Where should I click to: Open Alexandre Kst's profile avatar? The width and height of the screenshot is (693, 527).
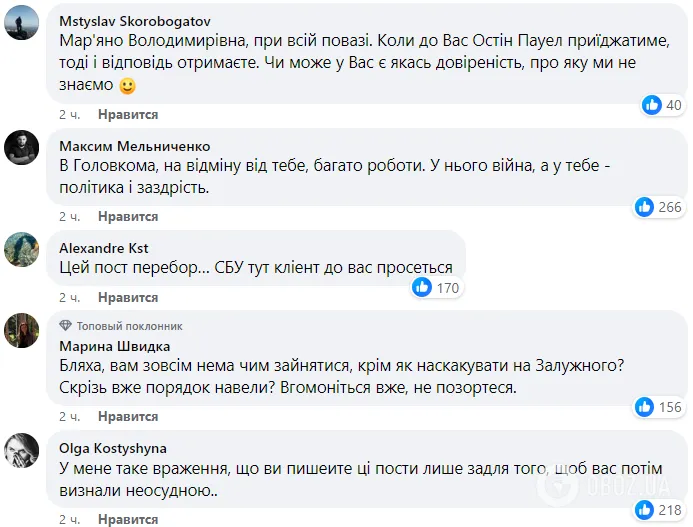(x=23, y=249)
